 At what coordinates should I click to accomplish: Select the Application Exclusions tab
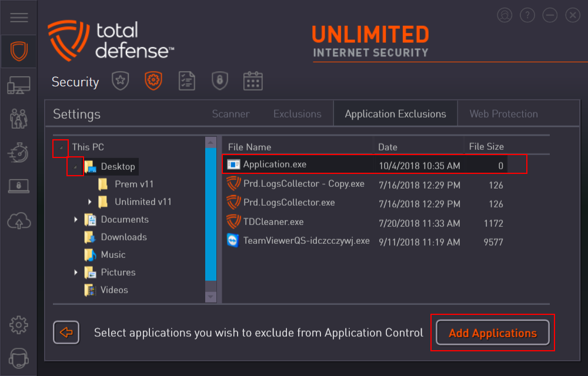coord(396,114)
